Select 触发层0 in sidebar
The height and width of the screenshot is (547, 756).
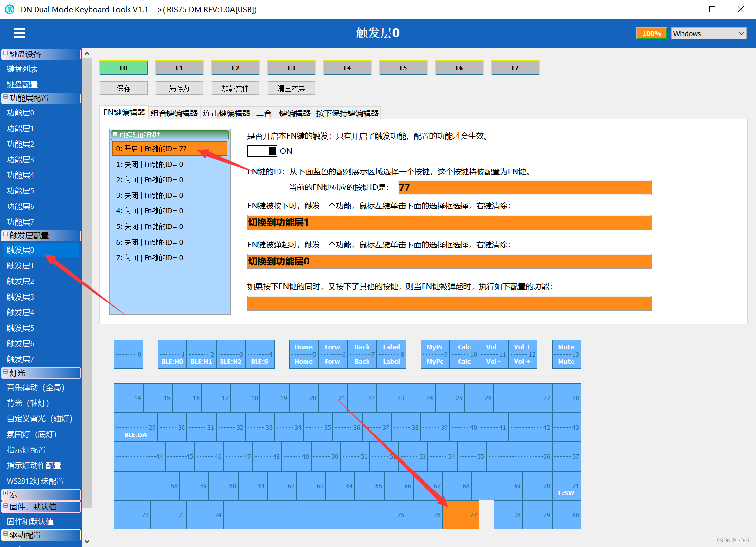click(41, 250)
